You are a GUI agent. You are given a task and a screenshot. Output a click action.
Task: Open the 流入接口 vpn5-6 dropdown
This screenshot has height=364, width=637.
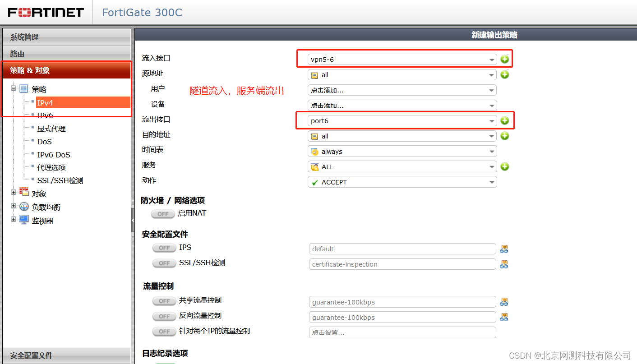(x=402, y=60)
